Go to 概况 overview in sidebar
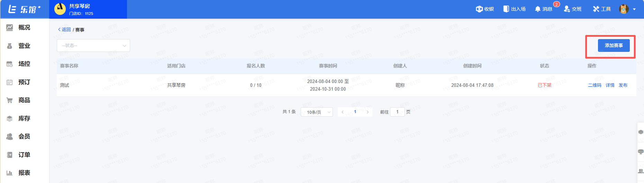The image size is (644, 183). coord(24,28)
